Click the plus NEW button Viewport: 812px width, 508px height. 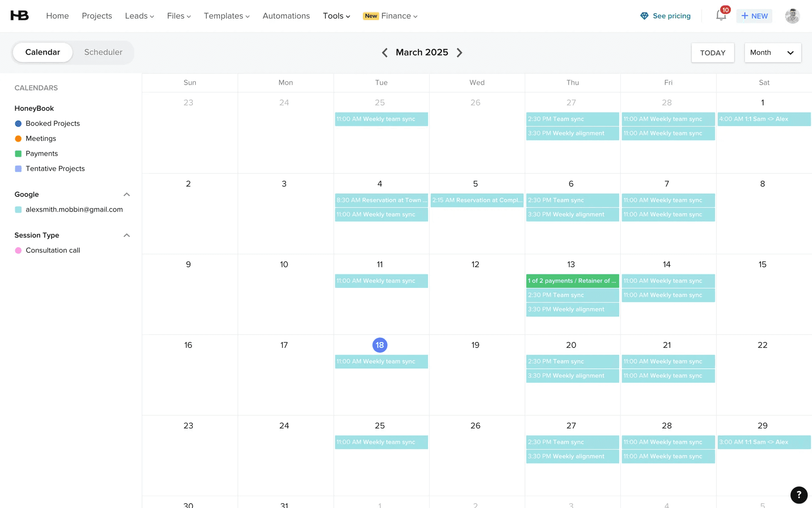point(754,16)
